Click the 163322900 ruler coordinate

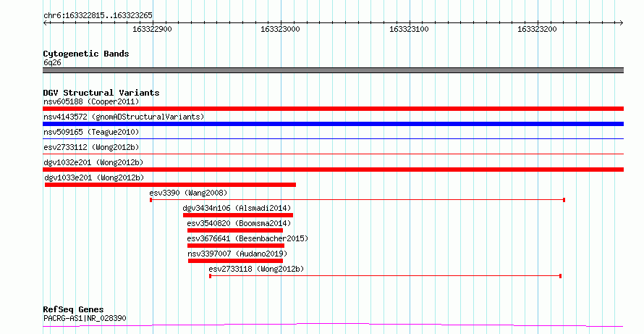click(152, 29)
